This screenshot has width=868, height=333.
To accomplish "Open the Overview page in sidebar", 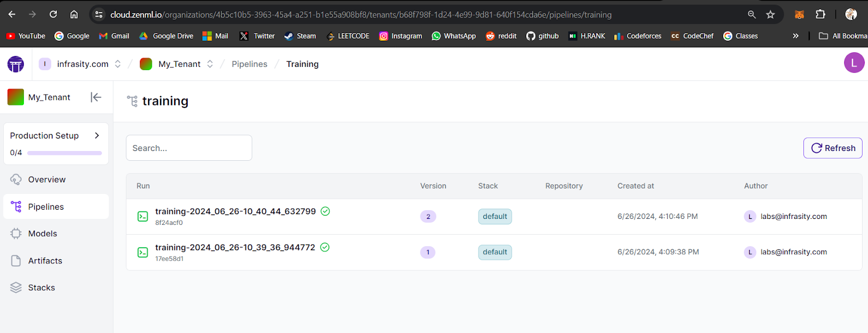I will pos(47,180).
